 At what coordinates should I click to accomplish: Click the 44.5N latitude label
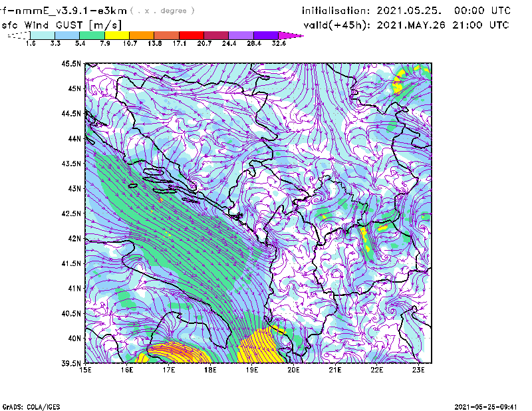tap(71, 113)
